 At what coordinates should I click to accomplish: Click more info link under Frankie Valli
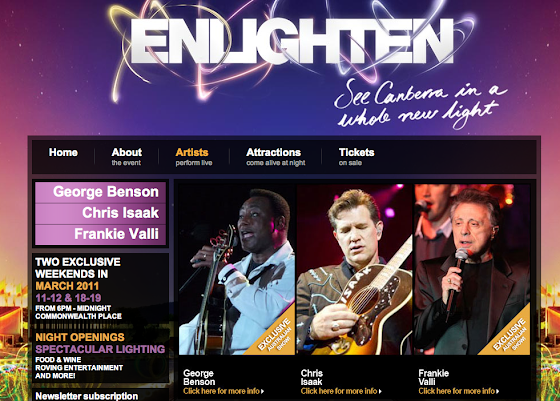pyautogui.click(x=459, y=391)
